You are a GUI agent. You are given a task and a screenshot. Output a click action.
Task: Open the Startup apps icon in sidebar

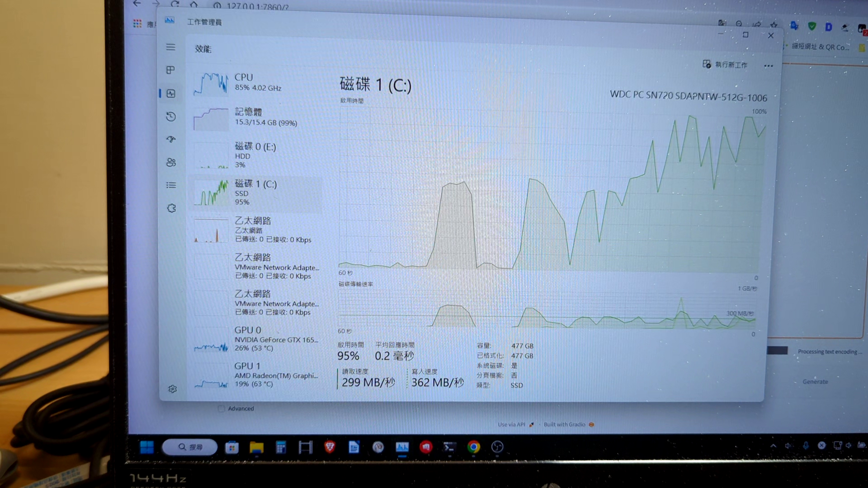point(171,139)
